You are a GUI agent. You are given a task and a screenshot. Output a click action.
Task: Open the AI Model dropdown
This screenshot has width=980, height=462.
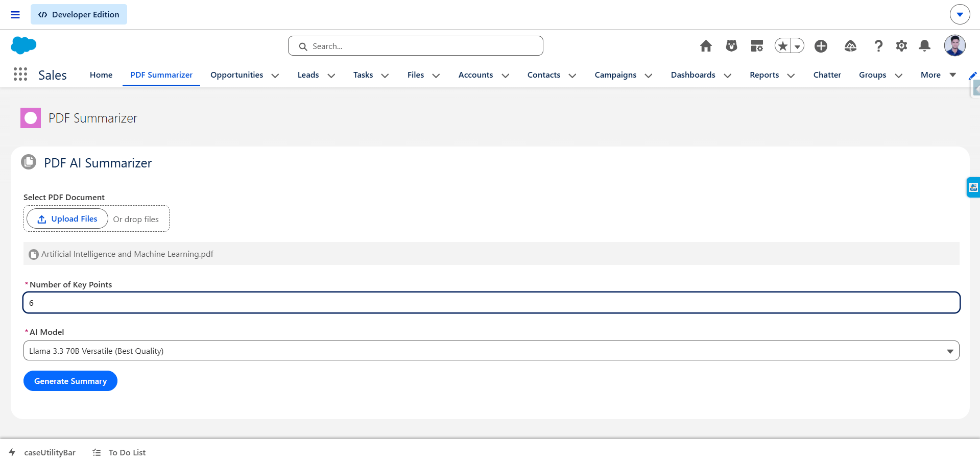click(x=491, y=351)
